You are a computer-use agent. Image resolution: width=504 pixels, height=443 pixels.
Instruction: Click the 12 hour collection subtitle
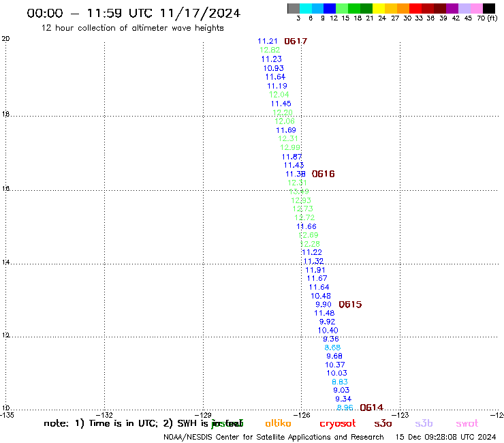tap(132, 28)
